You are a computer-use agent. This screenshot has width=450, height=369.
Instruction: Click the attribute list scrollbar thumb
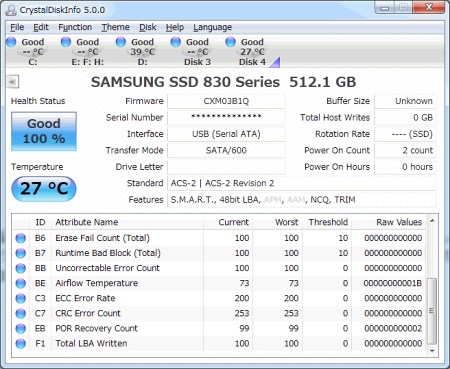pos(432,311)
